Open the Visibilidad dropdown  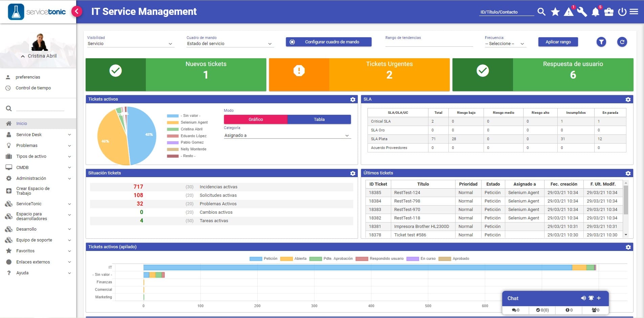pos(130,44)
